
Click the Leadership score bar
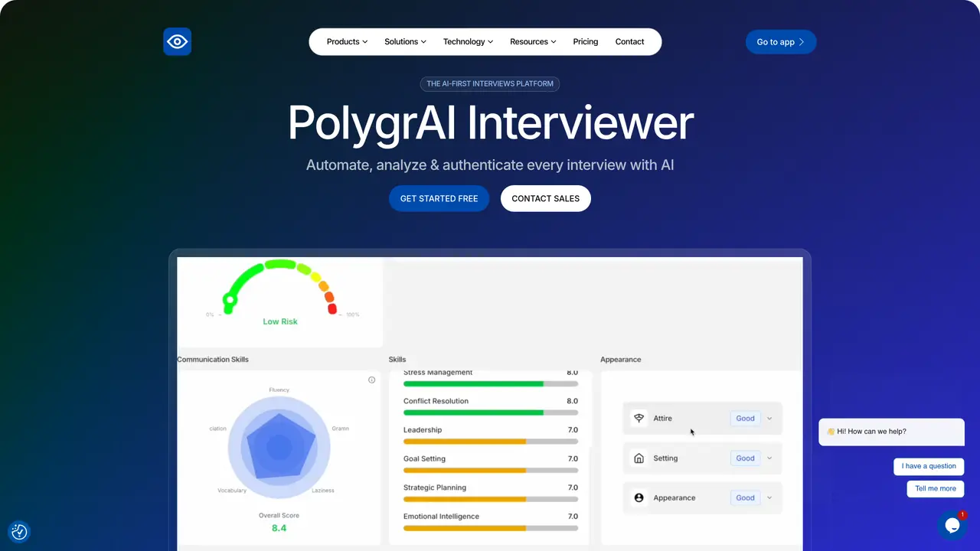click(x=491, y=442)
